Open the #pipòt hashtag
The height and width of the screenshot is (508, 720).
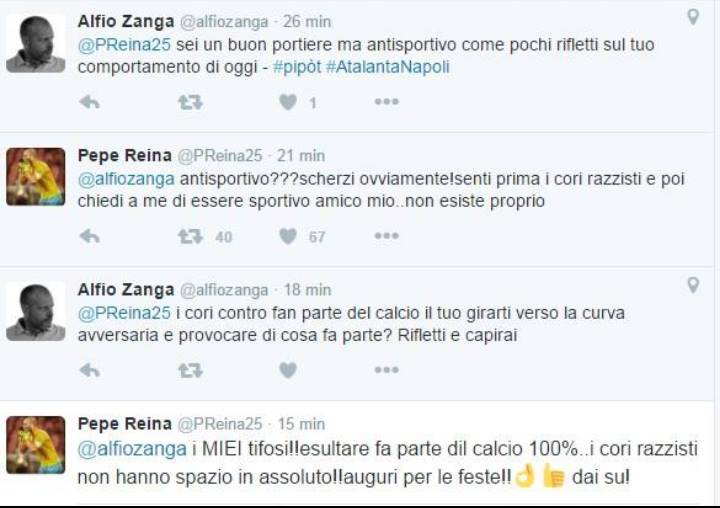coord(297,67)
